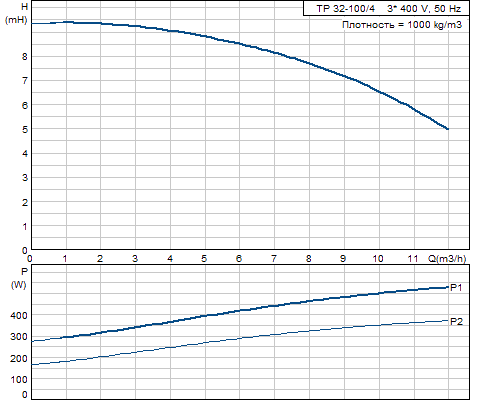This screenshot has width=500, height=400.
Task: Click the 400 tick on the power axis
Action: tap(19, 315)
